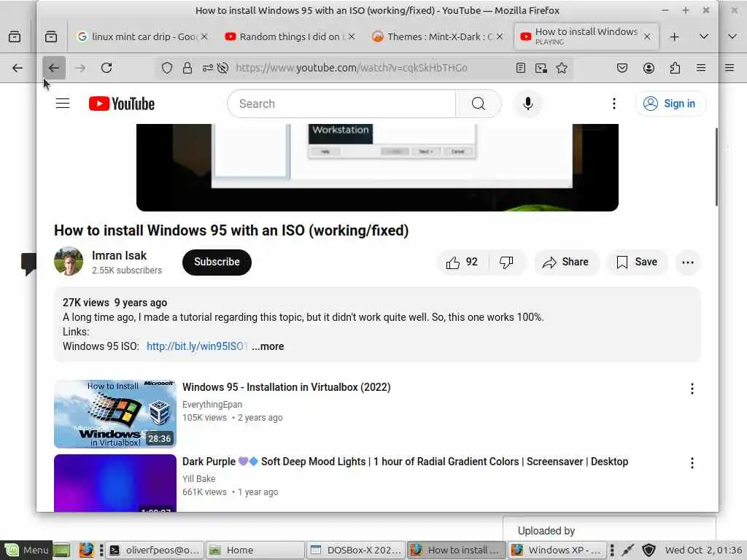Open the Firefox application menu

(x=701, y=68)
